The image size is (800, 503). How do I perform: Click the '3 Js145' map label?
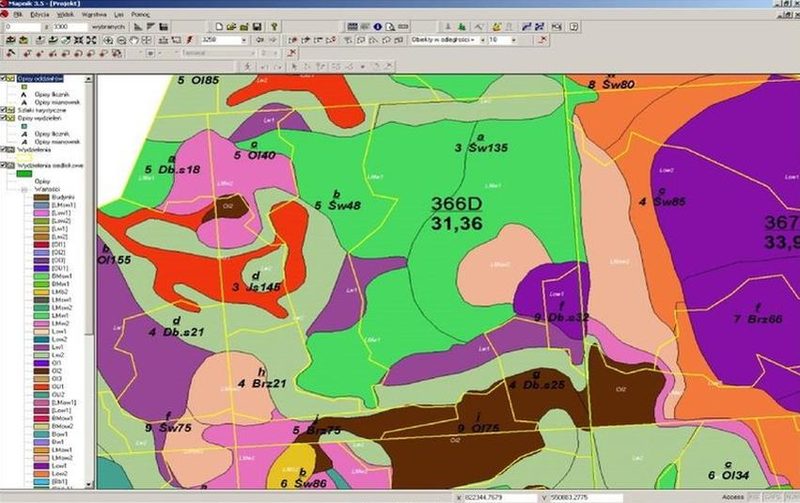(256, 287)
